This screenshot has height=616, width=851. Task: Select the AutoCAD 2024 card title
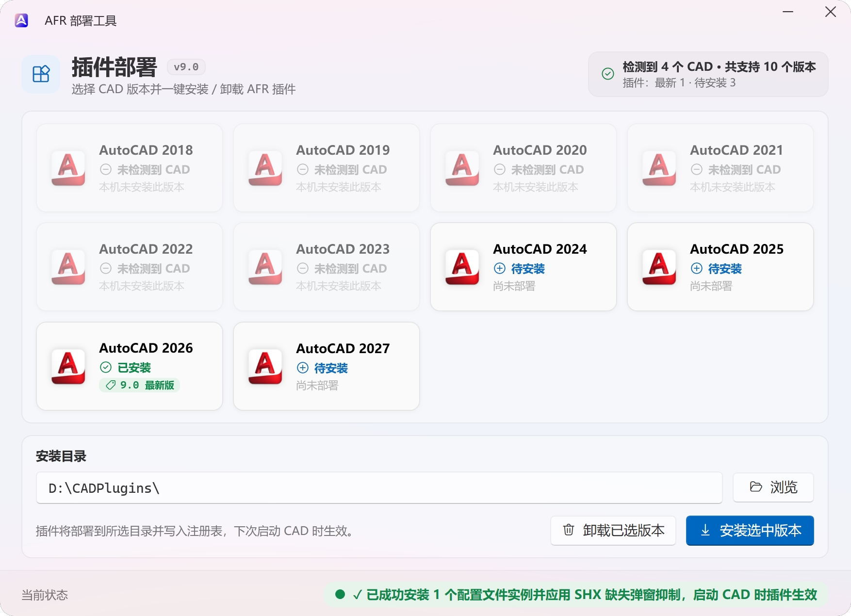pos(540,249)
